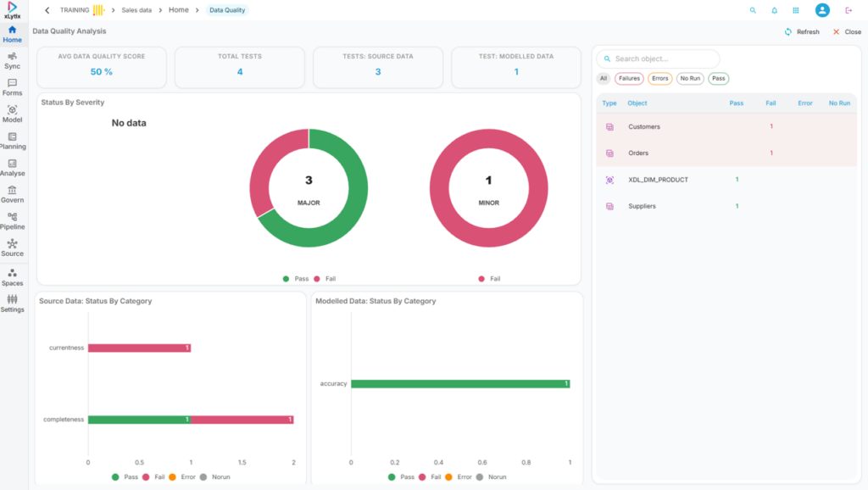Viewport: 868px width, 490px height.
Task: Go to the Sales data breadcrumb
Action: [137, 10]
